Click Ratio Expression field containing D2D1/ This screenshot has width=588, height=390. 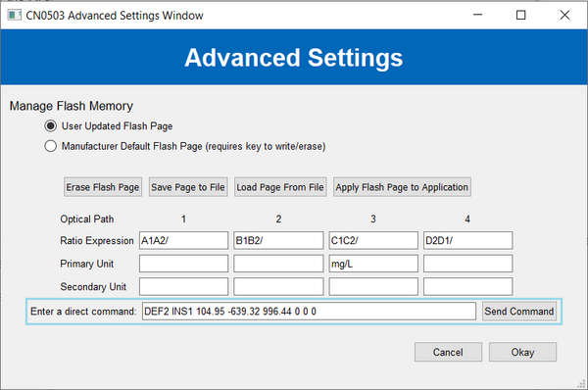tap(468, 240)
